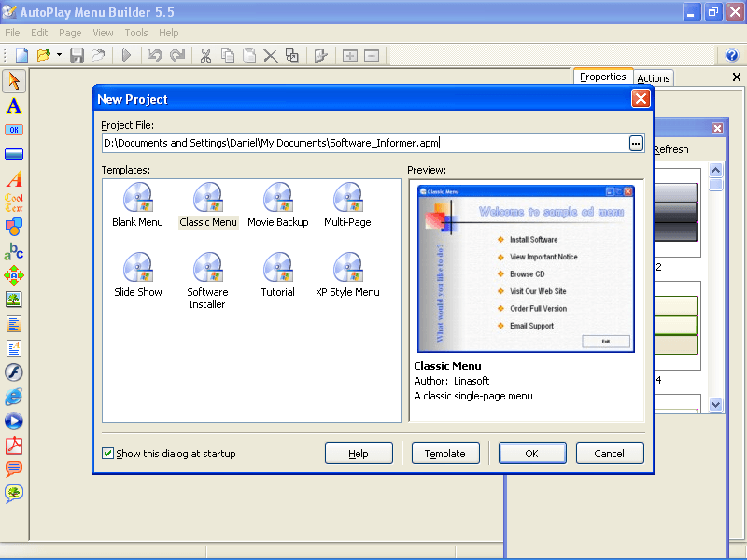Screen dimensions: 747x560
Task: Select the Movie Backup template
Action: 278,205
